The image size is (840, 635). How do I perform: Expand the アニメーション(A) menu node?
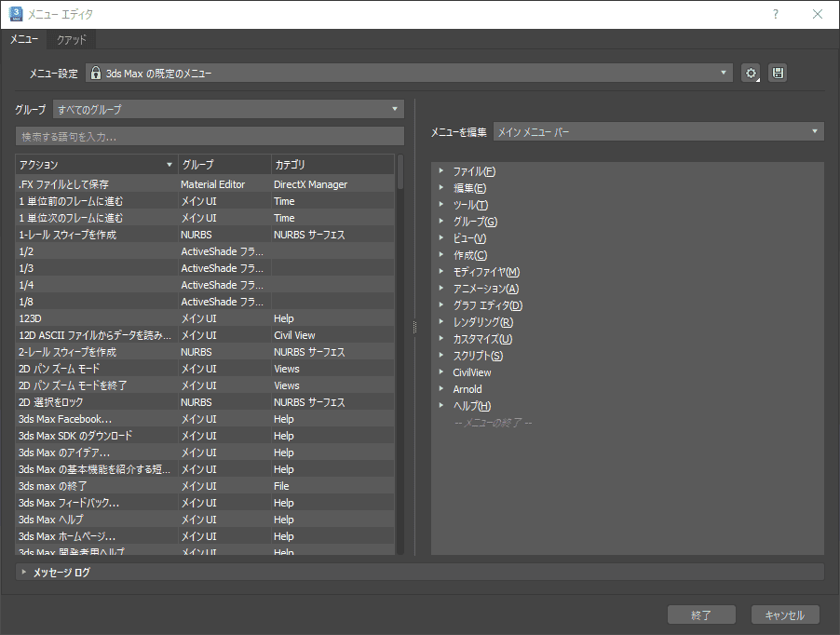[441, 288]
